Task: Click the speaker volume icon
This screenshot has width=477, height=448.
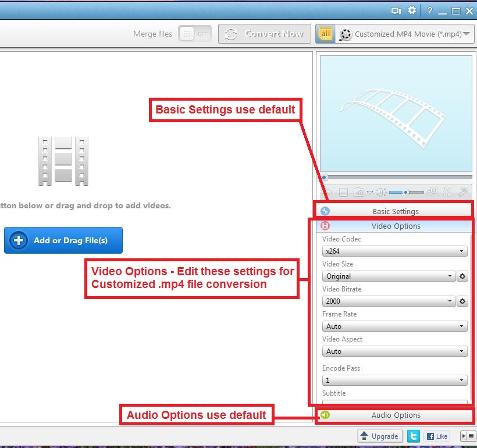Action: [x=380, y=192]
